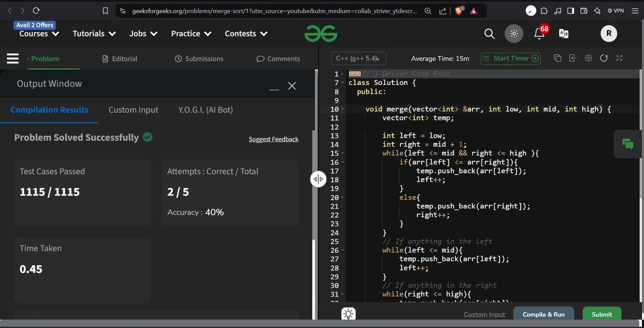Toggle the light/dark theme switch
This screenshot has height=328, width=644.
514,33
